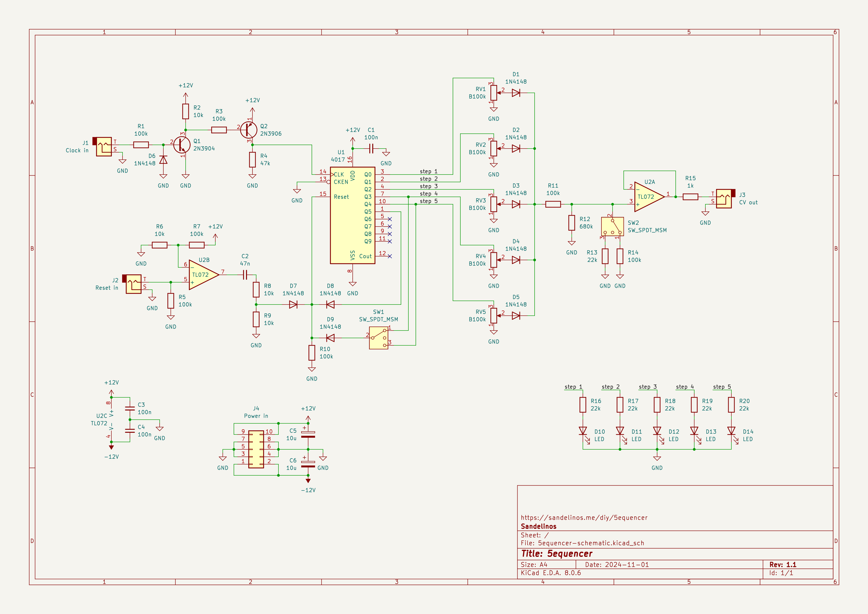Click the 'Id: 1/1' field
Viewport: 868px width, 614px height.
click(x=781, y=573)
